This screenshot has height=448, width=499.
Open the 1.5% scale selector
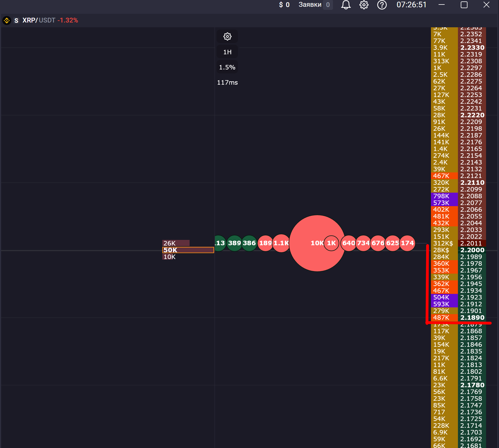pyautogui.click(x=227, y=67)
